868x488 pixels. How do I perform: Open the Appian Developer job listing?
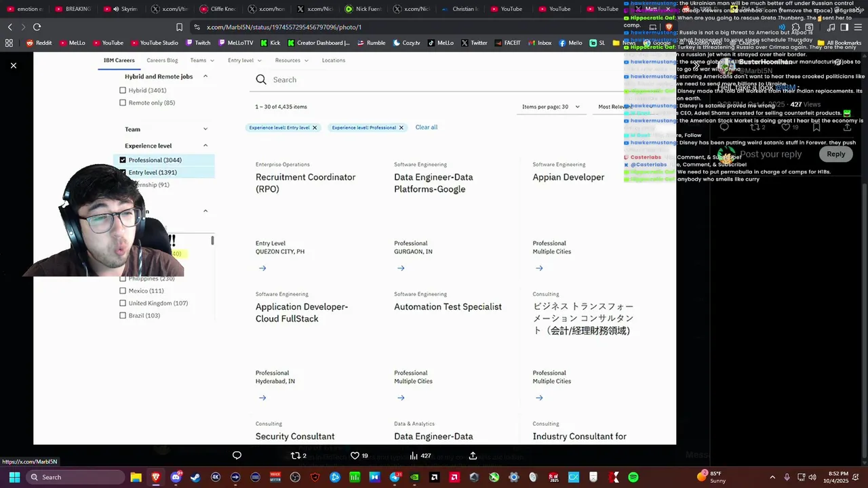point(568,177)
